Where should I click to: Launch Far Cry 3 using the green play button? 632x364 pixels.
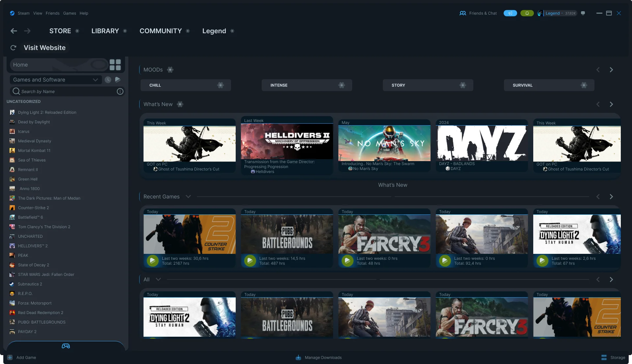point(347,261)
